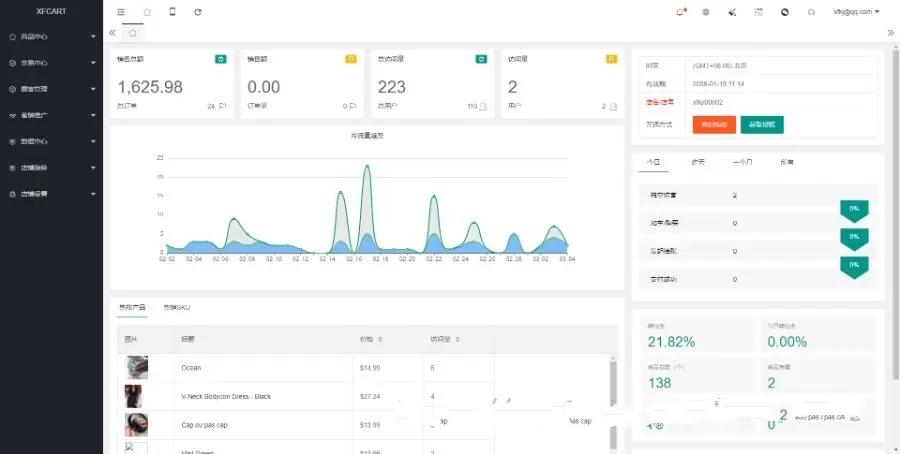Click green badge icon on 1,625.98 card
Image resolution: width=900 pixels, height=454 pixels.
(221, 59)
